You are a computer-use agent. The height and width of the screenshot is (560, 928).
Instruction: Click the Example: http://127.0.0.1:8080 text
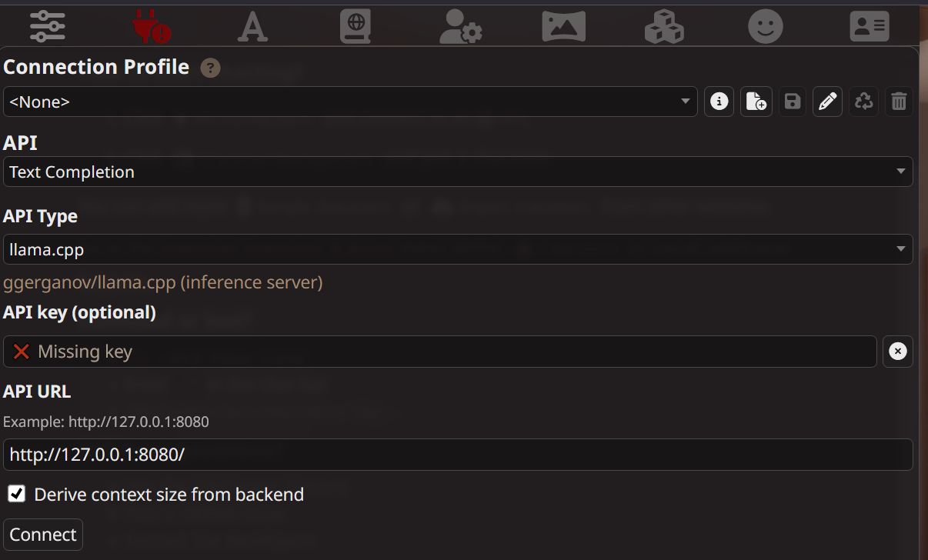[106, 422]
